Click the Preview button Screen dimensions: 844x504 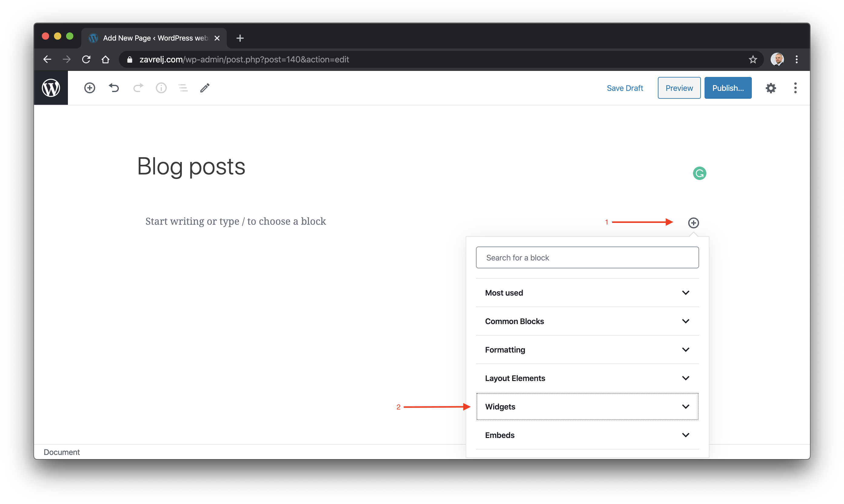(679, 88)
